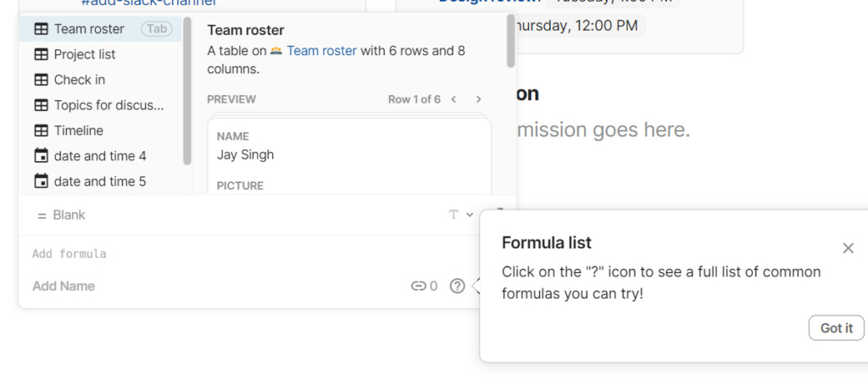Click the linked references icon showing 0
Screen dimensions: 868x385
(419, 287)
